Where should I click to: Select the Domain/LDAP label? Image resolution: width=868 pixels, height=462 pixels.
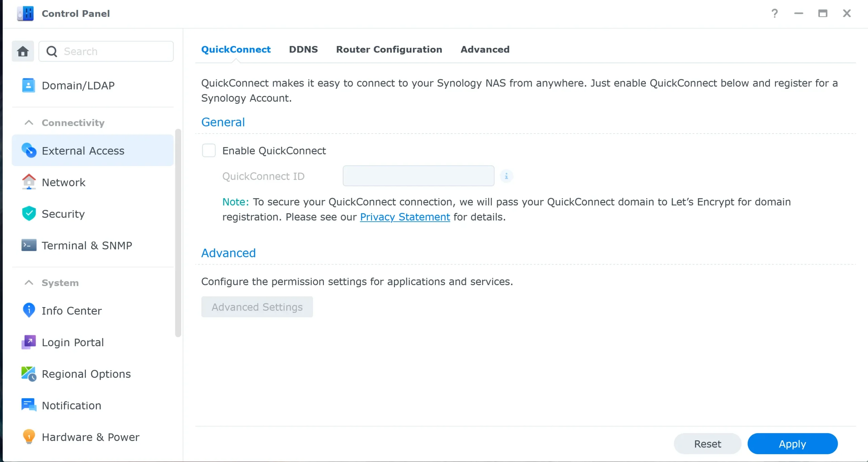coord(78,85)
